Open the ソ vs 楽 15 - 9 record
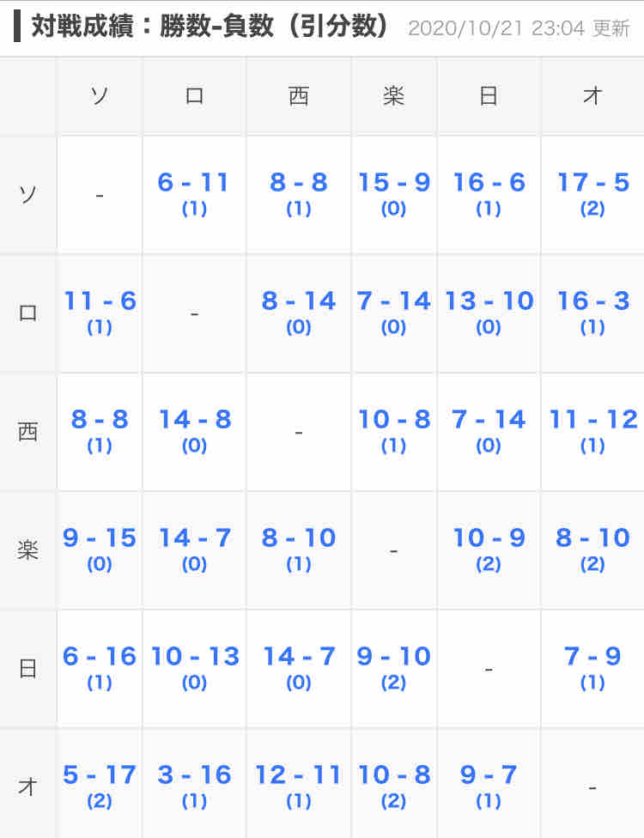 [393, 183]
